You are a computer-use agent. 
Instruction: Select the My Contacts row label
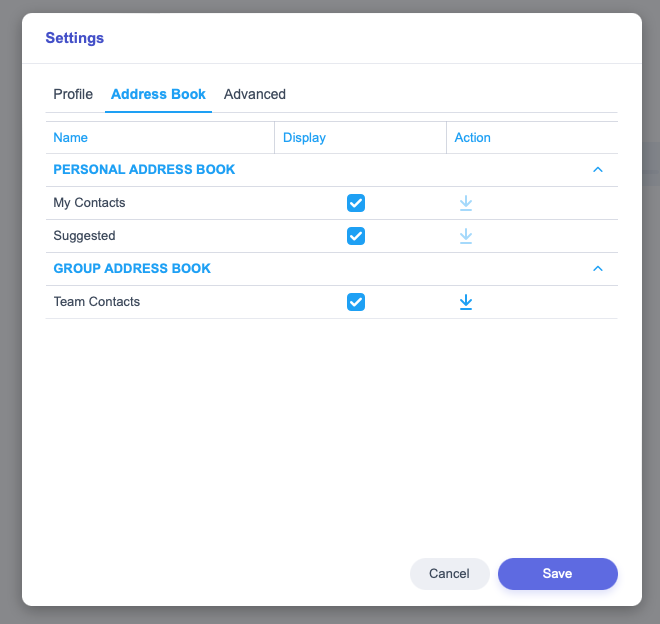89,203
